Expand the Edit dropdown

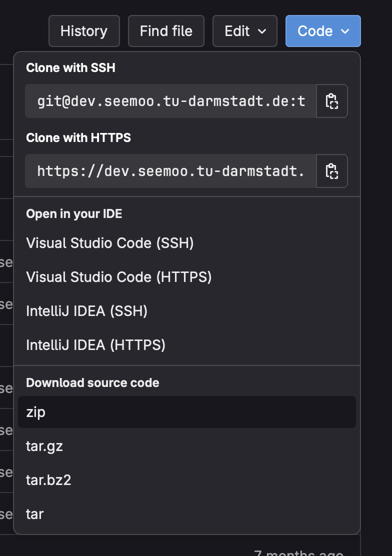pyautogui.click(x=245, y=31)
